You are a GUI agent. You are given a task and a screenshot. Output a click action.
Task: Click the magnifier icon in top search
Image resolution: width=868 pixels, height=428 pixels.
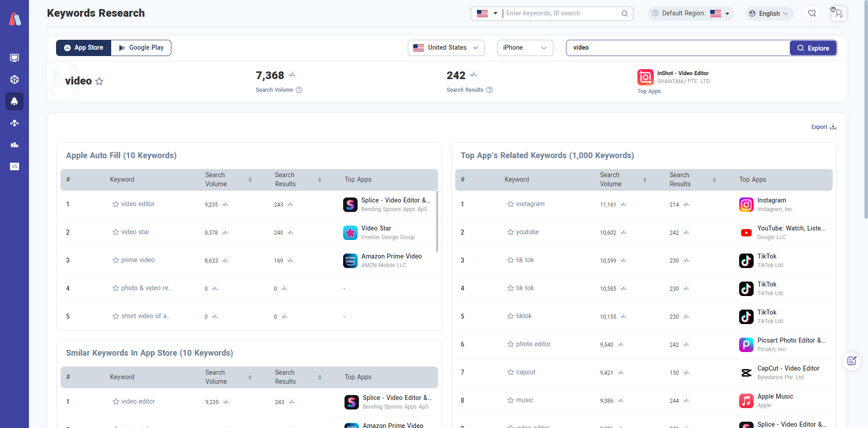point(625,14)
